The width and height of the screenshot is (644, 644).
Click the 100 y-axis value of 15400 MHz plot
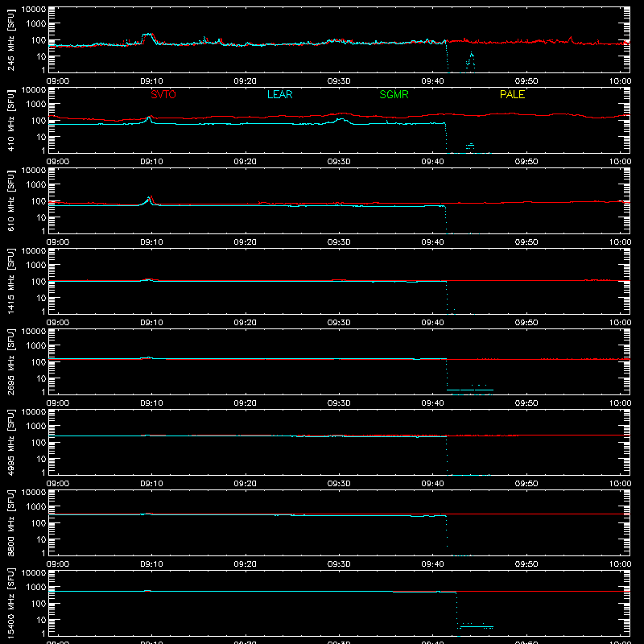(39, 604)
